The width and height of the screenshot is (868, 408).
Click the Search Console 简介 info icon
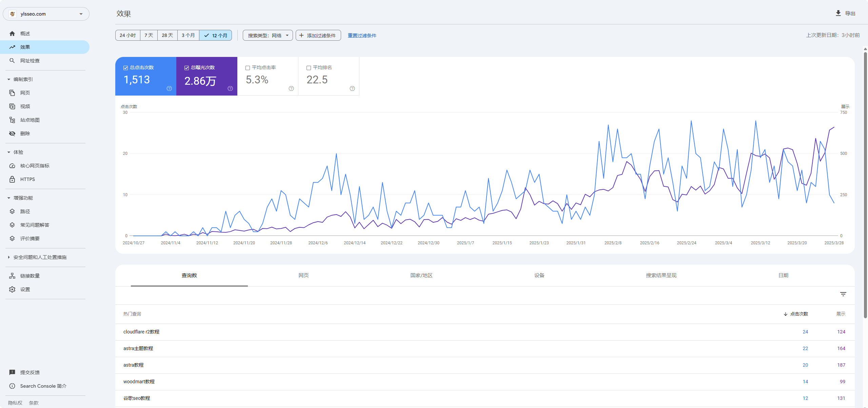(x=12, y=386)
